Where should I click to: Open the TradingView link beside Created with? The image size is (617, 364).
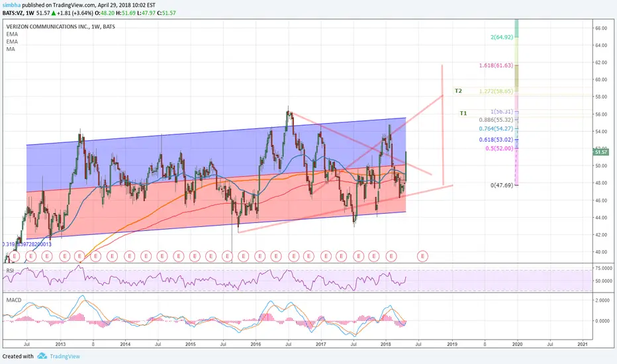64,356
